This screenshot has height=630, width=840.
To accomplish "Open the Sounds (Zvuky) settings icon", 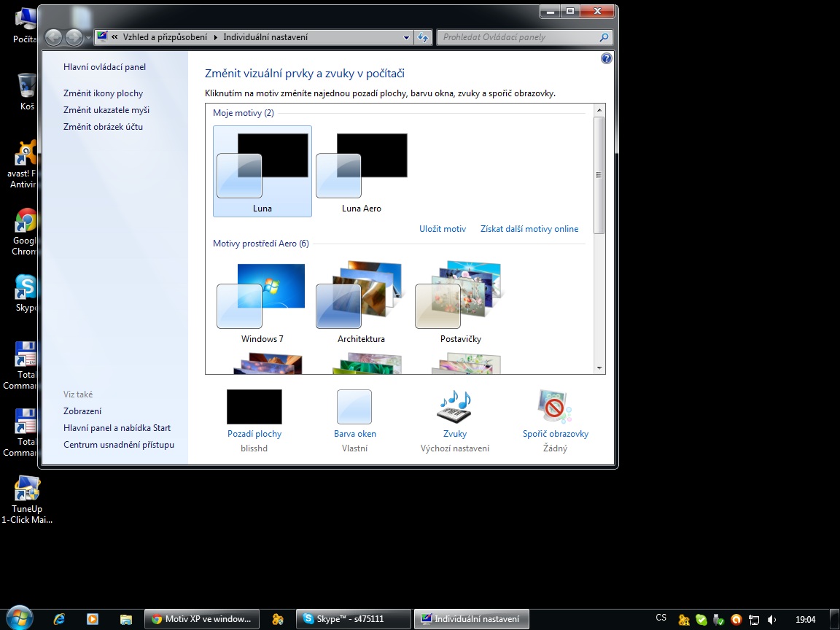I will coord(454,406).
